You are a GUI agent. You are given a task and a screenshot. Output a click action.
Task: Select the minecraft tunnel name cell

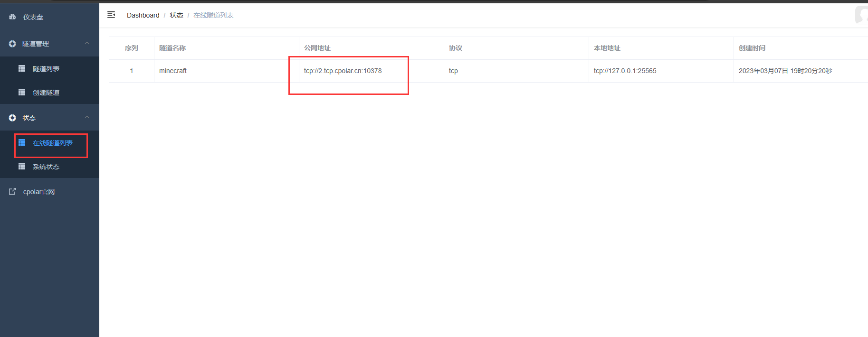click(173, 71)
